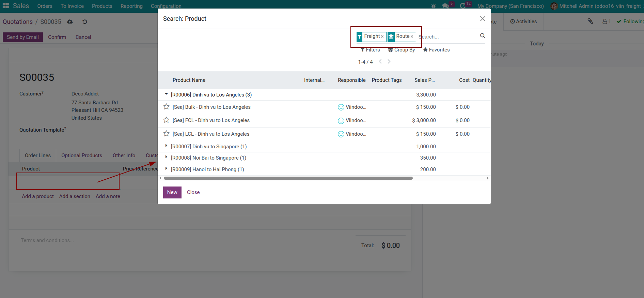644x298 pixels.
Task: Click the search magnifier icon in dialog
Action: pos(483,36)
